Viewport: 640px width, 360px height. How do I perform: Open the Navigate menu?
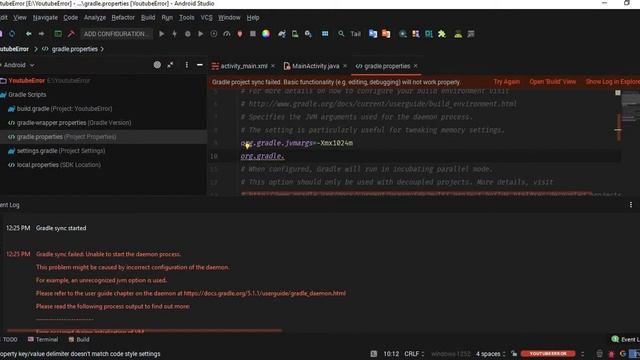click(x=45, y=18)
